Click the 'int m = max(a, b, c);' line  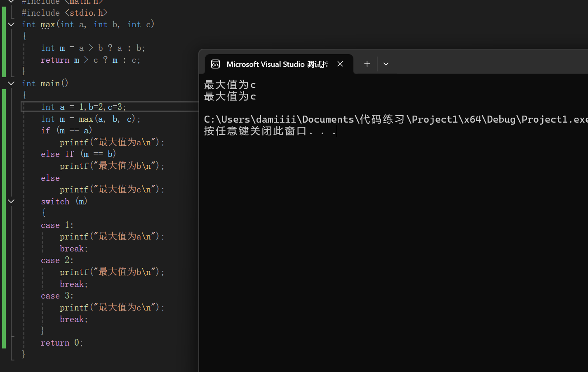click(91, 119)
